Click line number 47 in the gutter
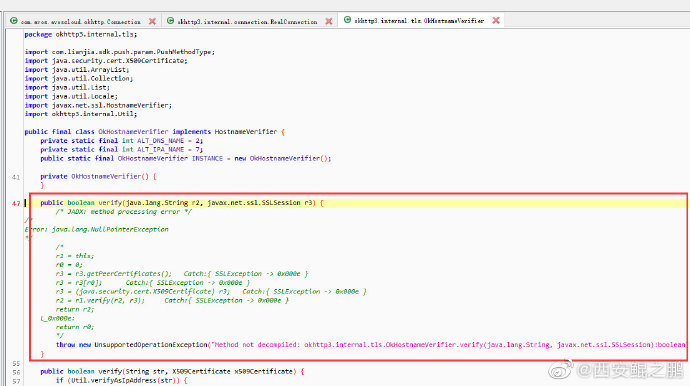Viewport: 690px width, 386px height. [x=16, y=203]
